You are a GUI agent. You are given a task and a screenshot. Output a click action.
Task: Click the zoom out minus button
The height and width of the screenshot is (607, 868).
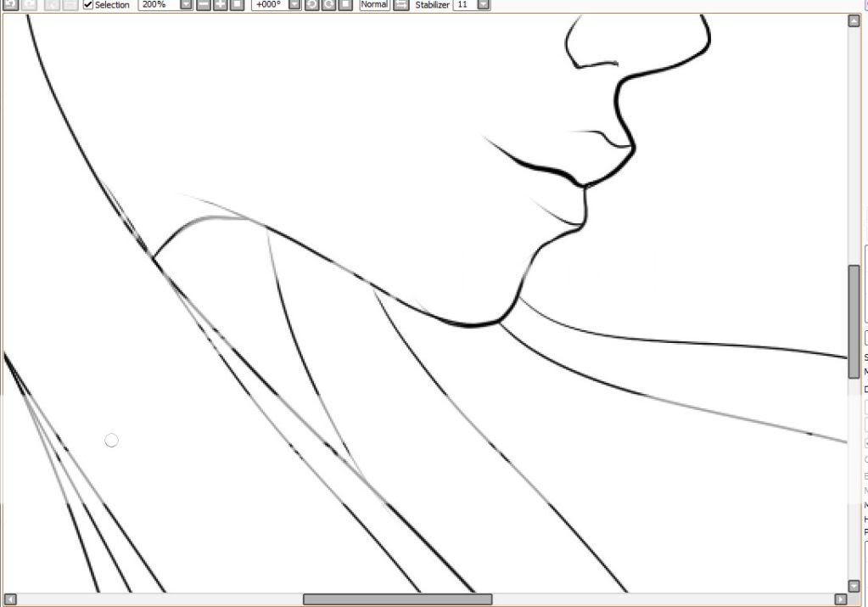[204, 4]
